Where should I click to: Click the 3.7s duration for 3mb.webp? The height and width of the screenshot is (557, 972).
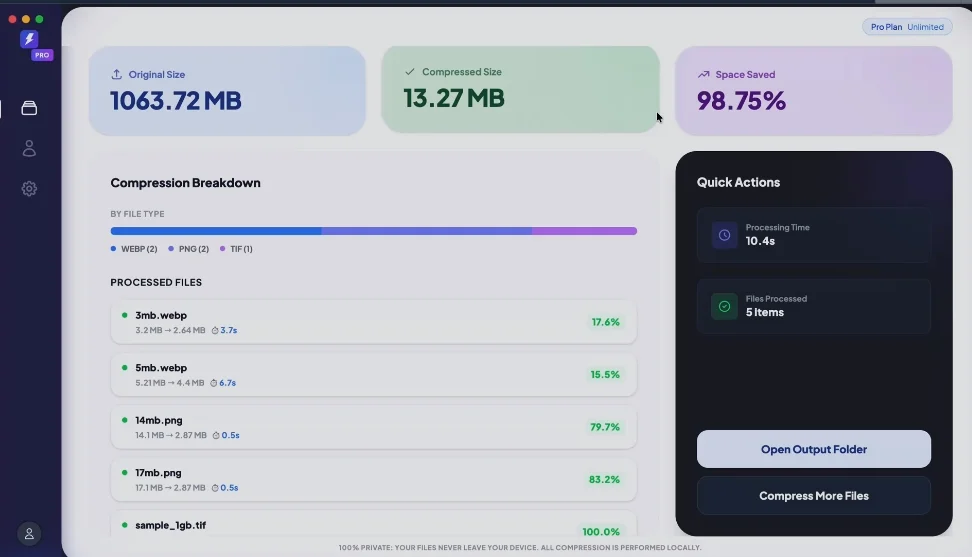click(x=229, y=330)
